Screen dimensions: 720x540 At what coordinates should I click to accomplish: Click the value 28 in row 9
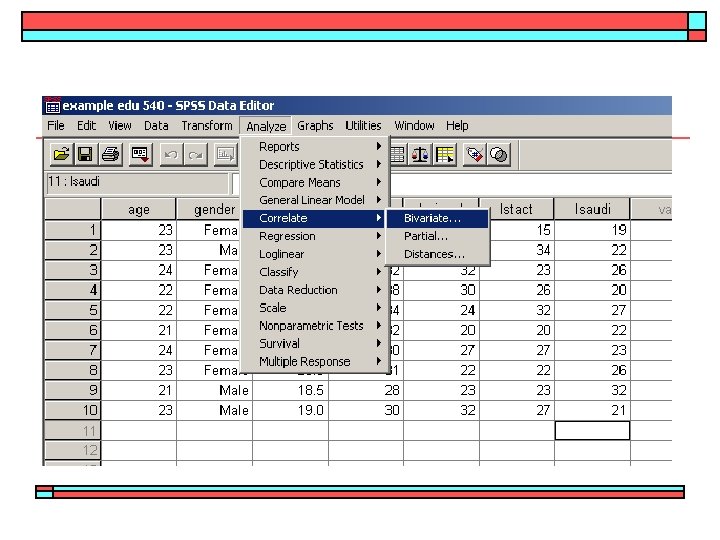[x=366, y=390]
